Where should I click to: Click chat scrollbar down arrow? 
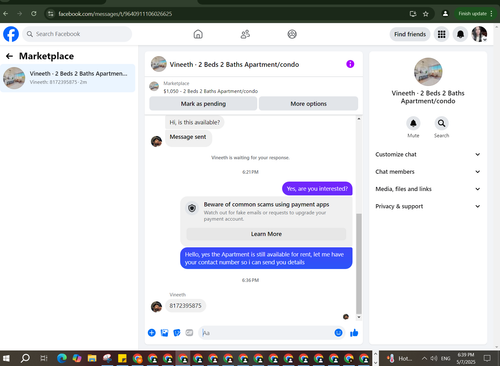tap(359, 317)
